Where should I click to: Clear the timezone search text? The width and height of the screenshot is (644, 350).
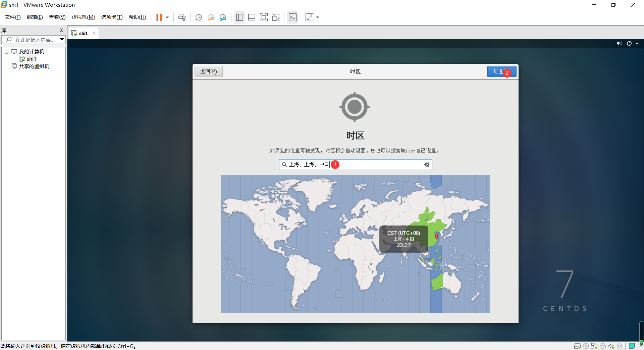pos(427,165)
